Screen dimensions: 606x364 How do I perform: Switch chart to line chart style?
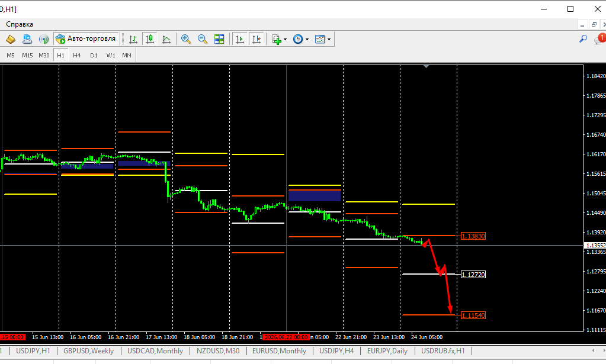(166, 39)
